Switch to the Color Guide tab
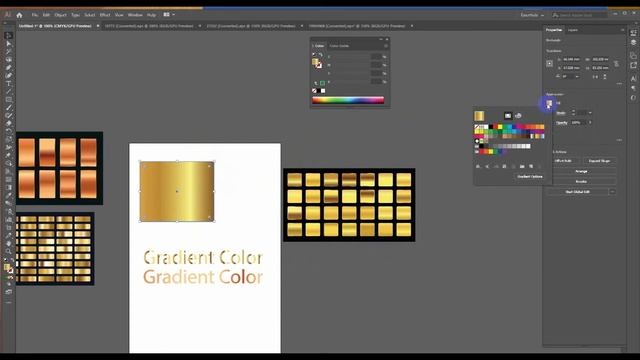The width and height of the screenshot is (640, 360). point(339,46)
